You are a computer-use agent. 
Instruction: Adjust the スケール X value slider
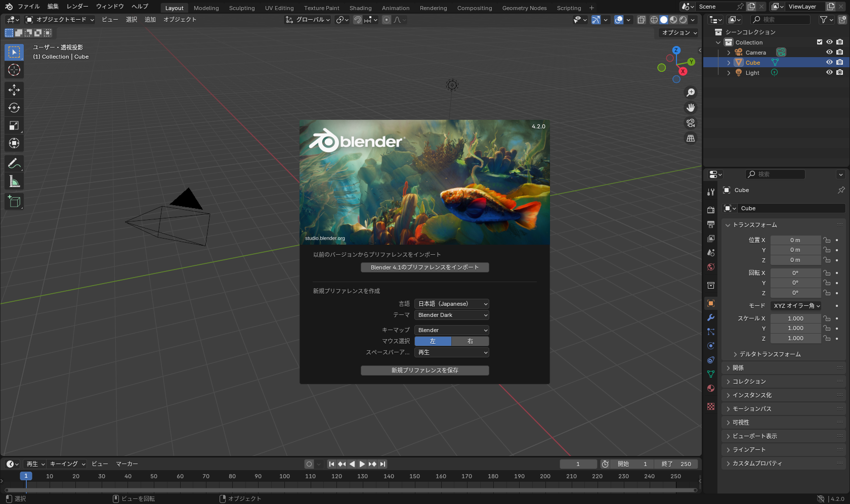795,318
